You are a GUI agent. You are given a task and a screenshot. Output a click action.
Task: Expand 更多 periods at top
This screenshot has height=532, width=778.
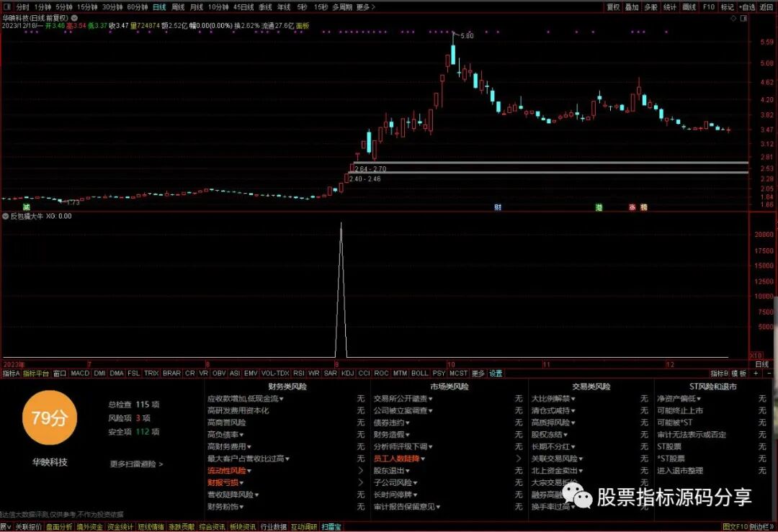point(366,7)
